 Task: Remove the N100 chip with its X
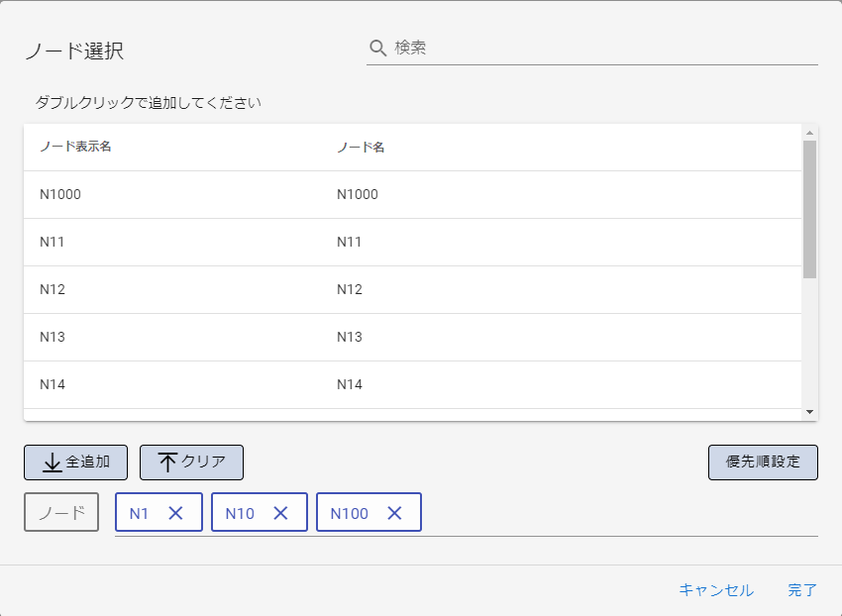point(394,513)
